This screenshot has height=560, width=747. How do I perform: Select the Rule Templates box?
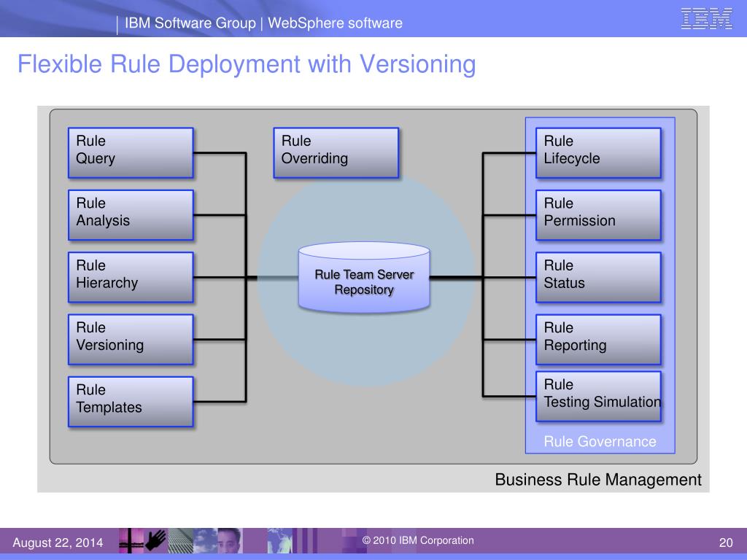(131, 402)
